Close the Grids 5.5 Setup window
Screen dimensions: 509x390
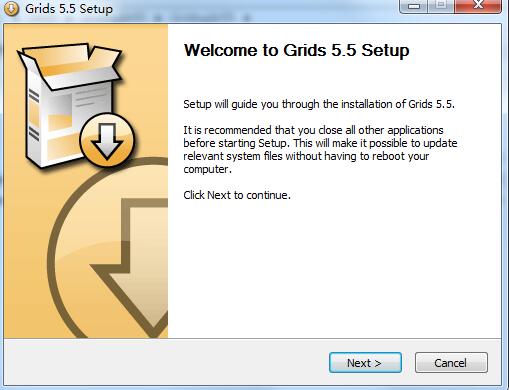(478, 6)
